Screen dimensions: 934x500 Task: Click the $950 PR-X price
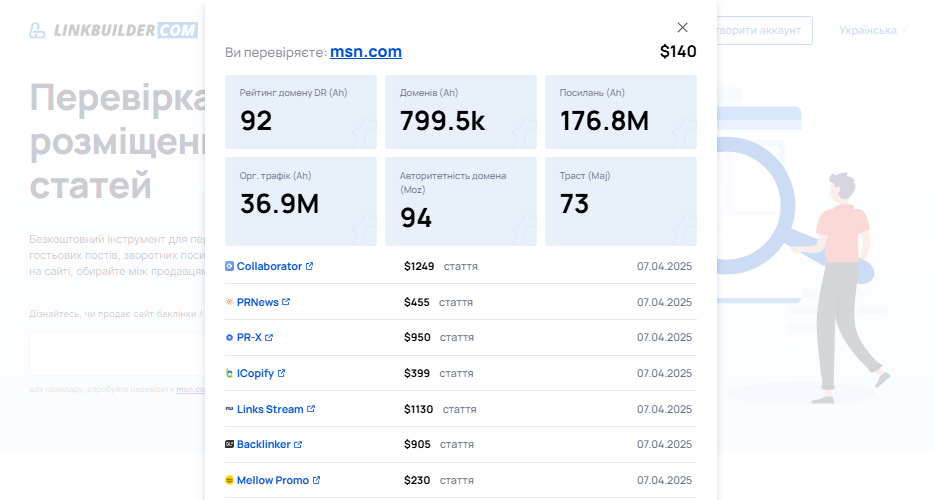pyautogui.click(x=417, y=337)
